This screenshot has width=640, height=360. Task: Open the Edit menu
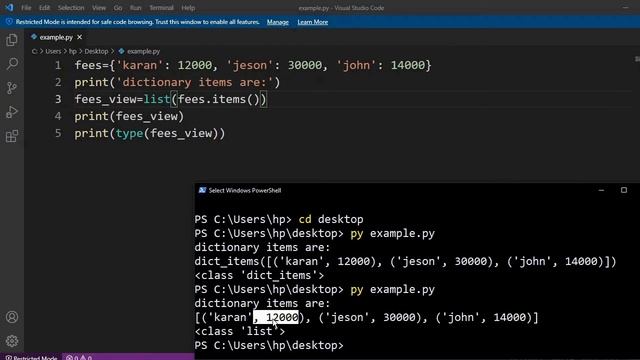pyautogui.click(x=44, y=8)
